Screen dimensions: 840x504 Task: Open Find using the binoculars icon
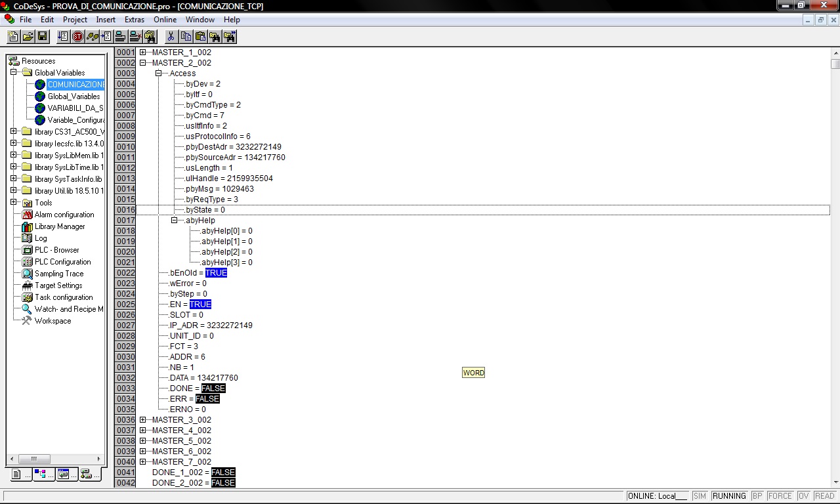tap(215, 36)
